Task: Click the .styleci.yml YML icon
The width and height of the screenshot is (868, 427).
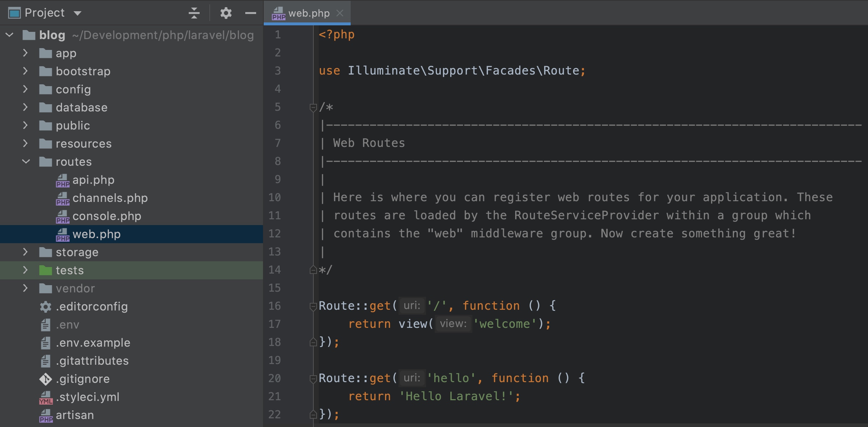Action: click(x=46, y=397)
